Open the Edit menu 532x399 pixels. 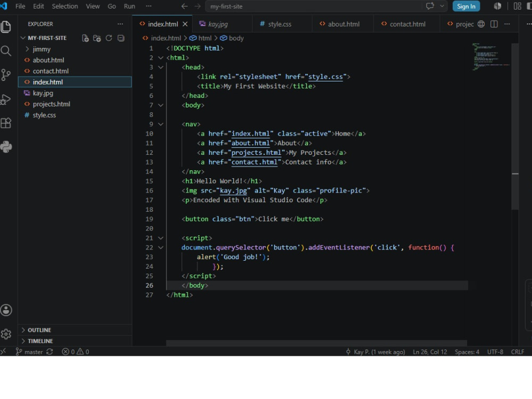point(38,6)
